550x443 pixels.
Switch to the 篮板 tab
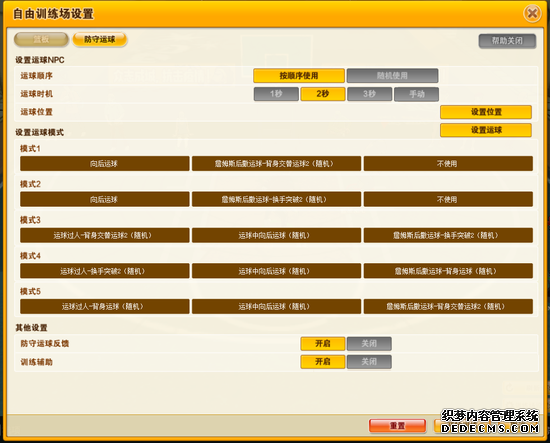tap(41, 39)
